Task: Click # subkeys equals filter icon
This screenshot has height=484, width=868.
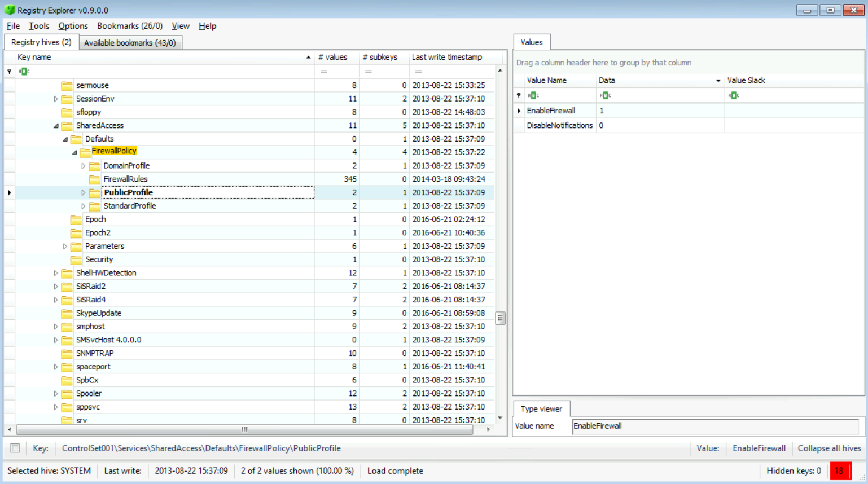Action: tap(368, 71)
